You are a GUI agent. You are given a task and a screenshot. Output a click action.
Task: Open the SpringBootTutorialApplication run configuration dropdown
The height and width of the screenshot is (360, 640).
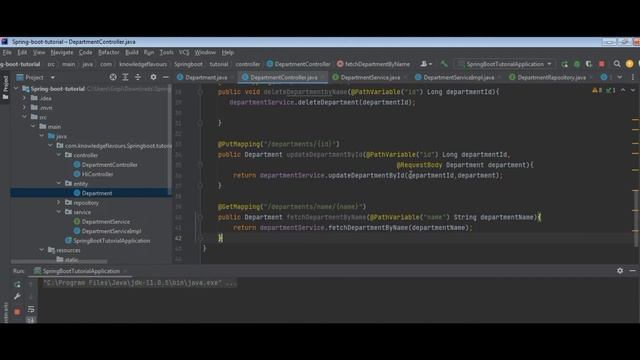504,64
